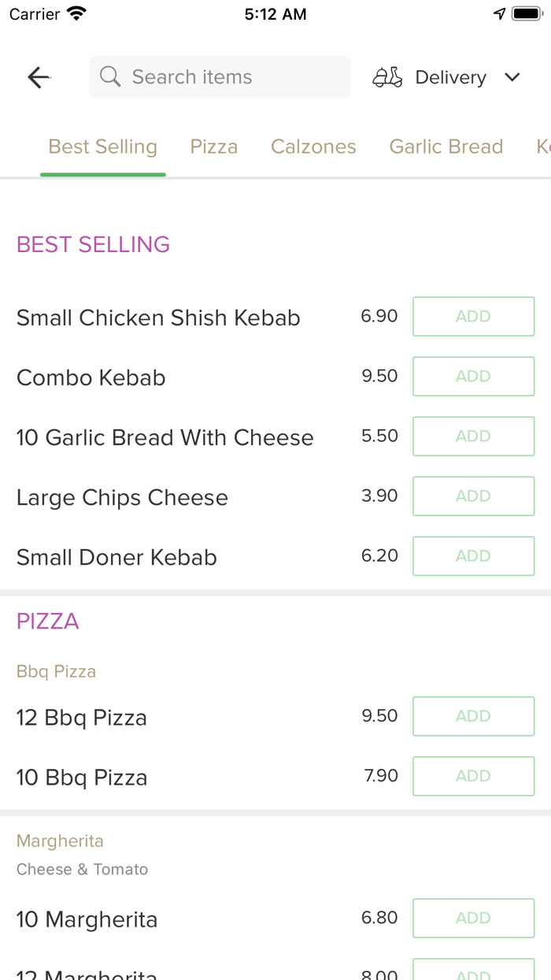Add 10 Margherita to cart
The height and width of the screenshot is (980, 551).
click(x=473, y=918)
